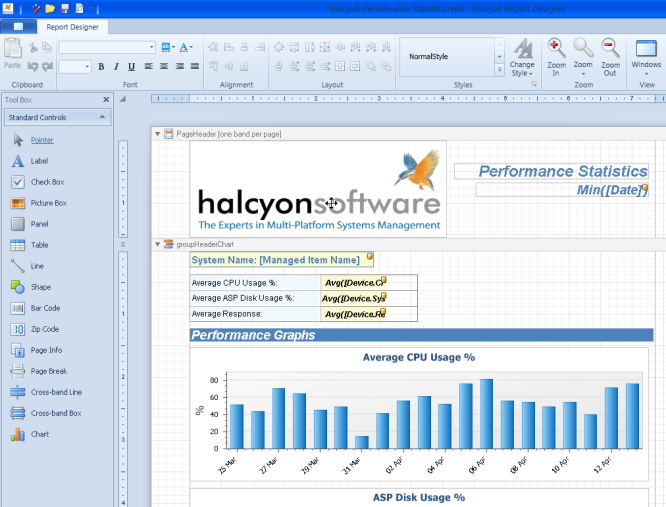The height and width of the screenshot is (507, 666).
Task: Collapse the Standard Controls section
Action: click(103, 118)
